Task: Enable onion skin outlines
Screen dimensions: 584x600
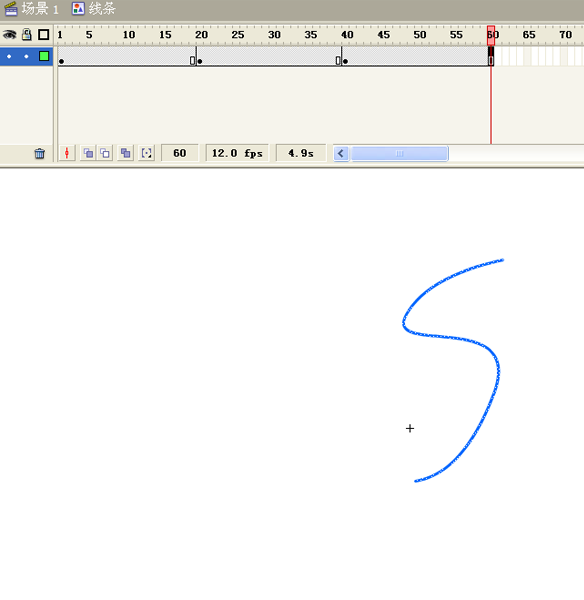Action: 105,153
